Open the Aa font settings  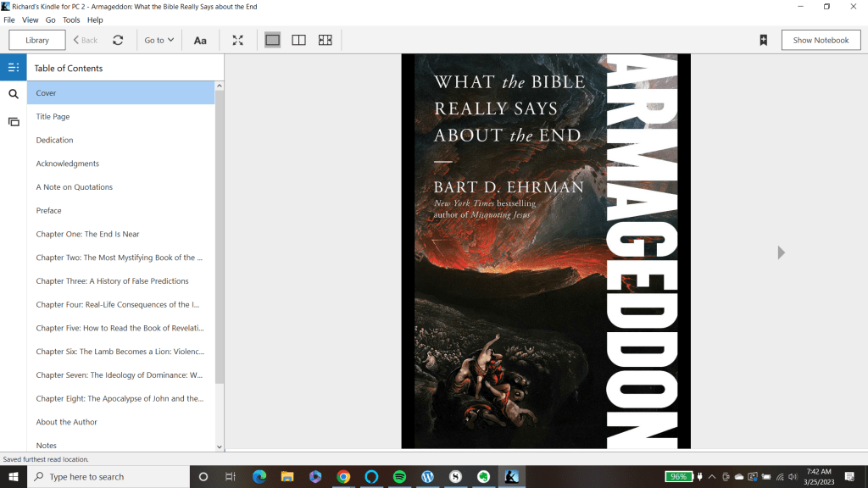point(200,40)
